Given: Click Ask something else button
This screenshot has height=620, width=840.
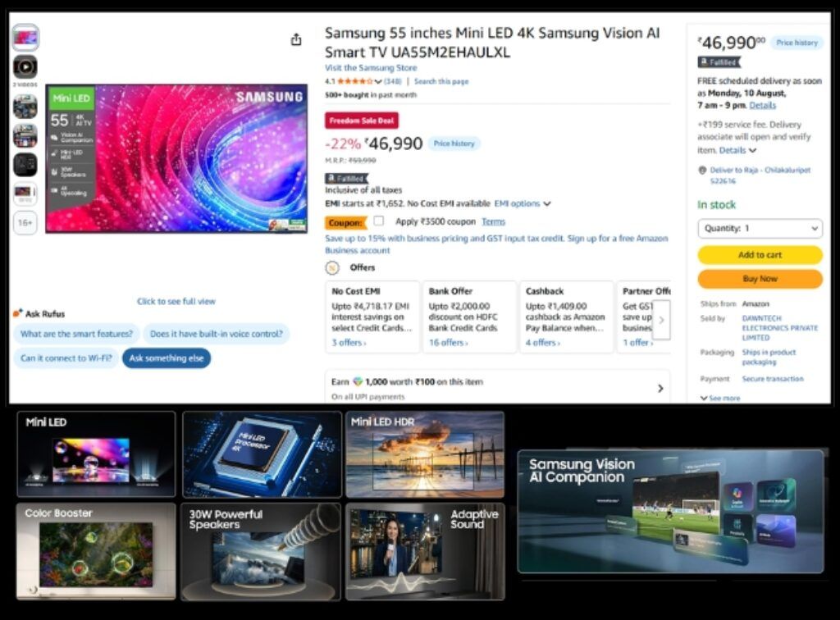Looking at the screenshot, I should click(167, 358).
